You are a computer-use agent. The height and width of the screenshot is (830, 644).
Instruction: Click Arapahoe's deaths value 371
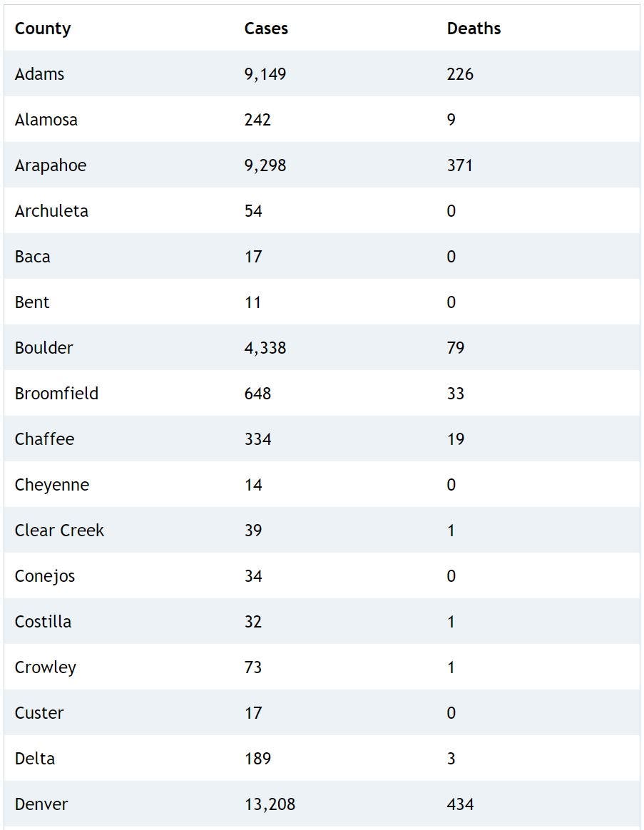[460, 165]
